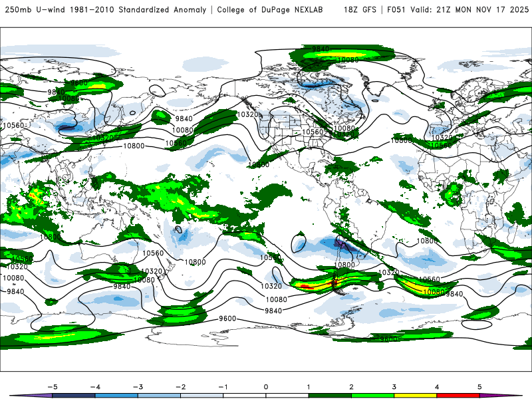The image size is (532, 399).
Task: Select the bright green swatch between 2 and 3
Action: 372,396
